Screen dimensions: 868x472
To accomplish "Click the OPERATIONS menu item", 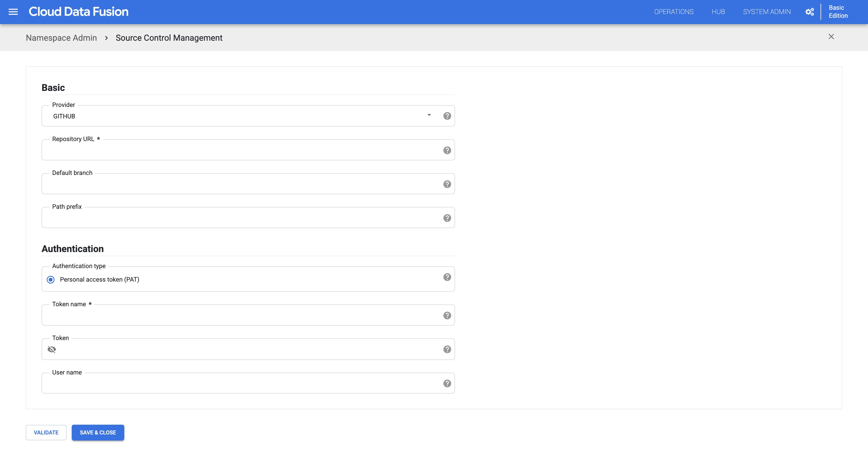I will click(673, 12).
